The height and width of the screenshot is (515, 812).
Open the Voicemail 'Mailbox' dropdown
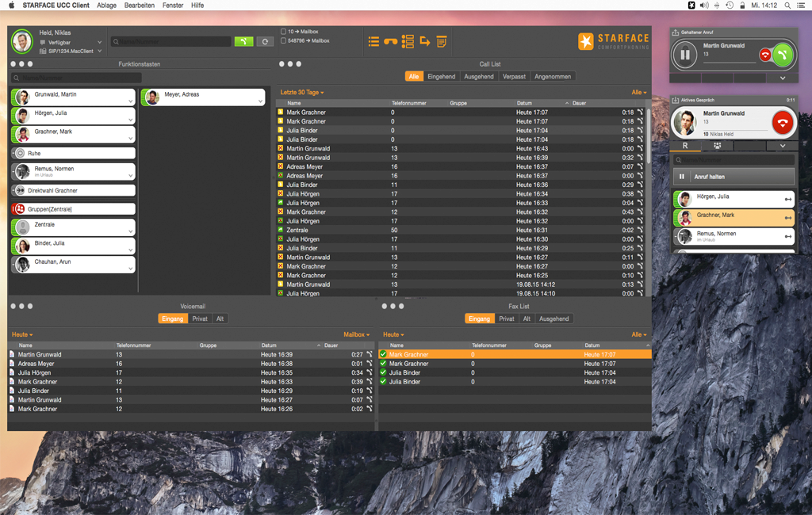356,335
